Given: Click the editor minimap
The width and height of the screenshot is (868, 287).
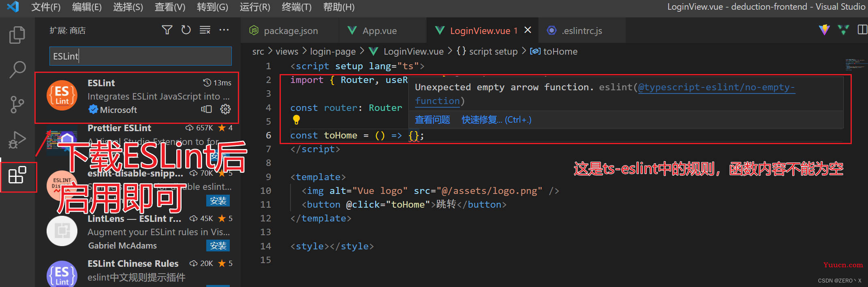Looking at the screenshot, I should 855,65.
